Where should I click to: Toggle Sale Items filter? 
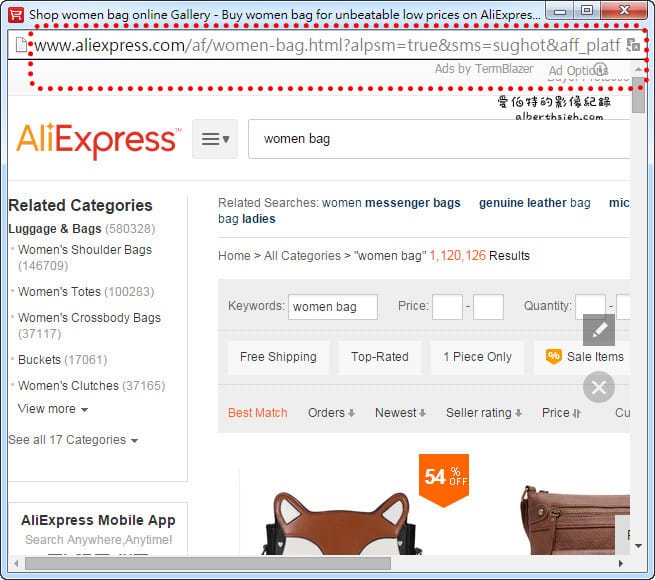(584, 357)
